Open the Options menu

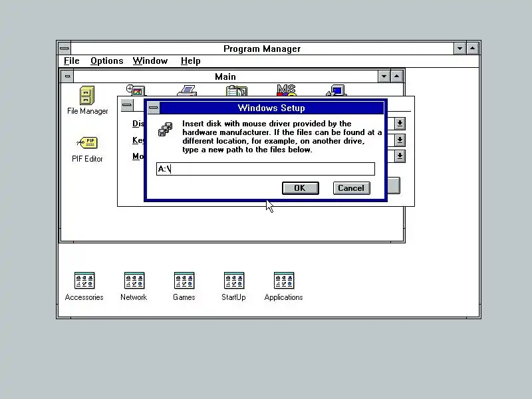(107, 61)
